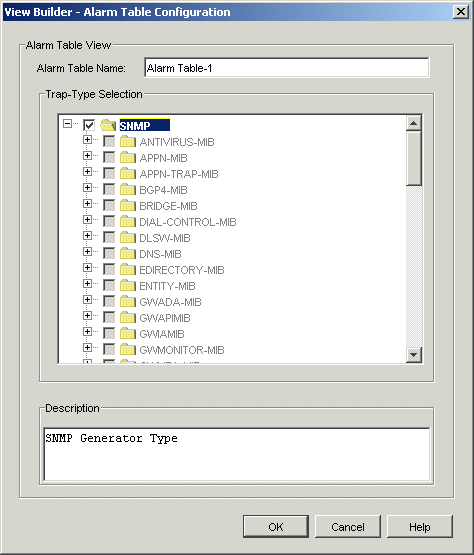Expand the GWIAMIB node

(x=87, y=331)
